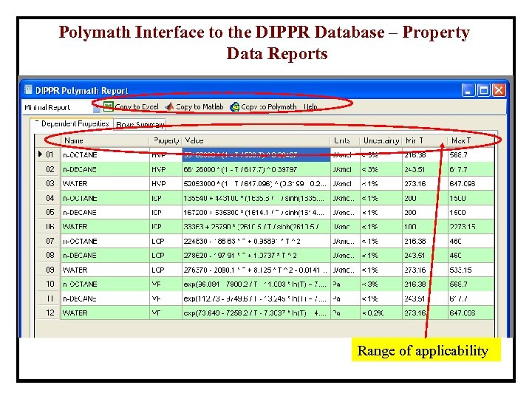Image resolution: width=532 pixels, height=399 pixels.
Task: Click the Pa units cell in row 10
Action: click(345, 284)
